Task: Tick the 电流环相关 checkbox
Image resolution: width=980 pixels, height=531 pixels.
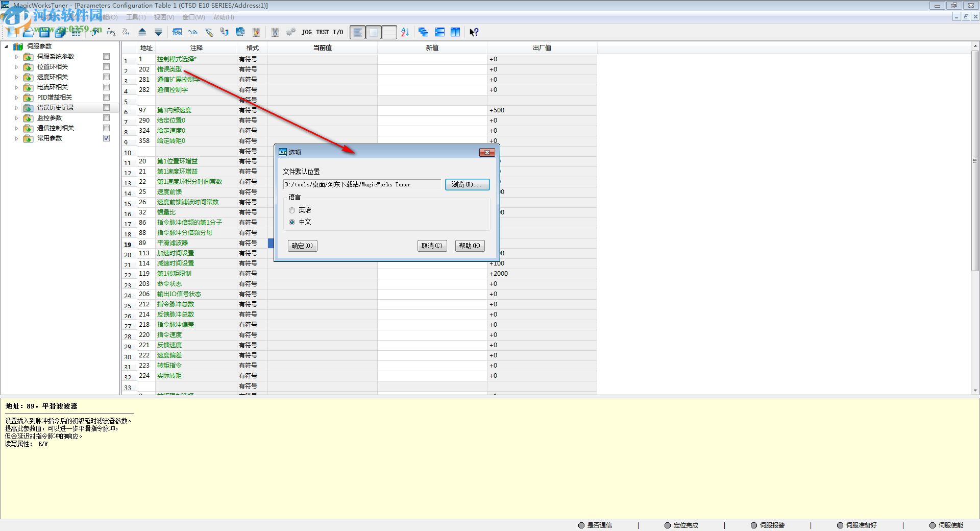Action: click(x=106, y=87)
